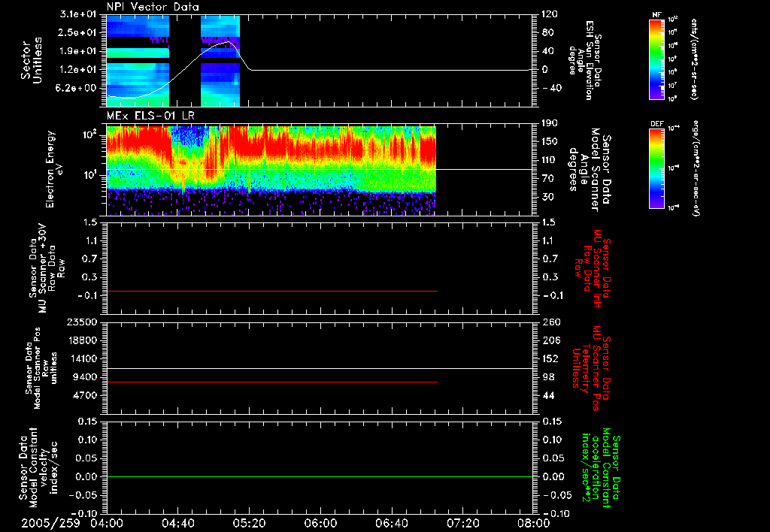The height and width of the screenshot is (532, 770).
Task: Select the 'MEx ELS-01 LR' panel title
Action: [150, 116]
